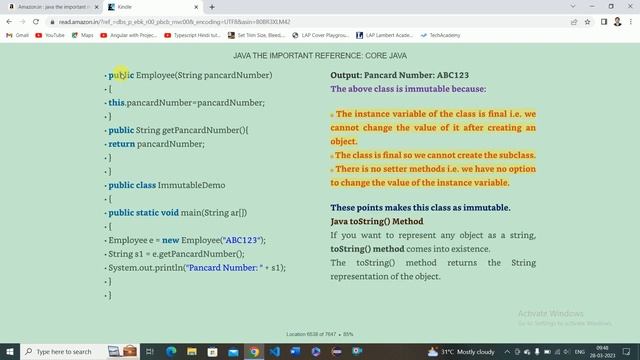Close the Amazon.in tab
The height and width of the screenshot is (360, 640).
97,7
